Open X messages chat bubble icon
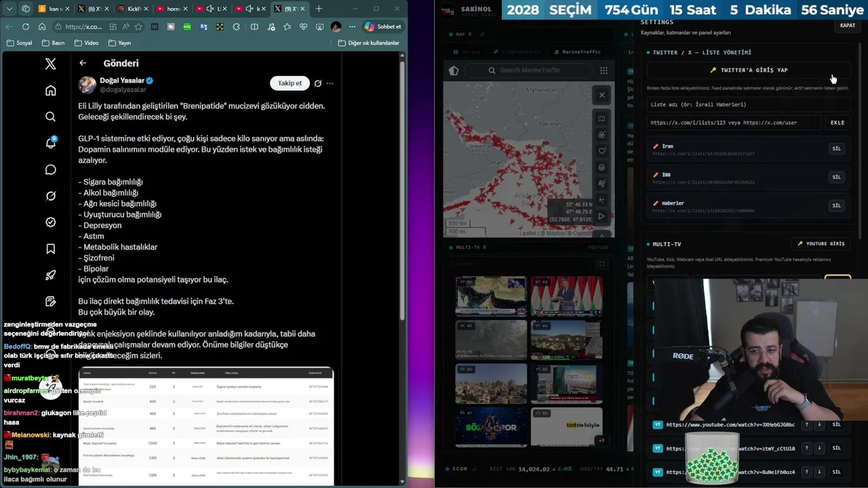 (x=50, y=169)
